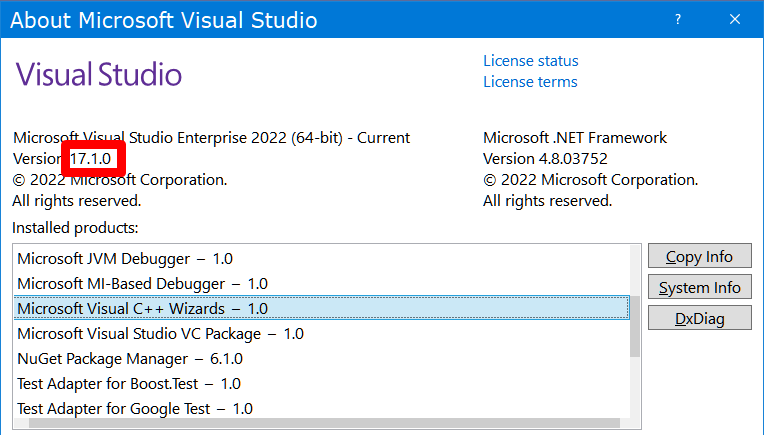Close the About Microsoft Visual Studio dialog
Screen dimensions: 764x435
click(736, 20)
